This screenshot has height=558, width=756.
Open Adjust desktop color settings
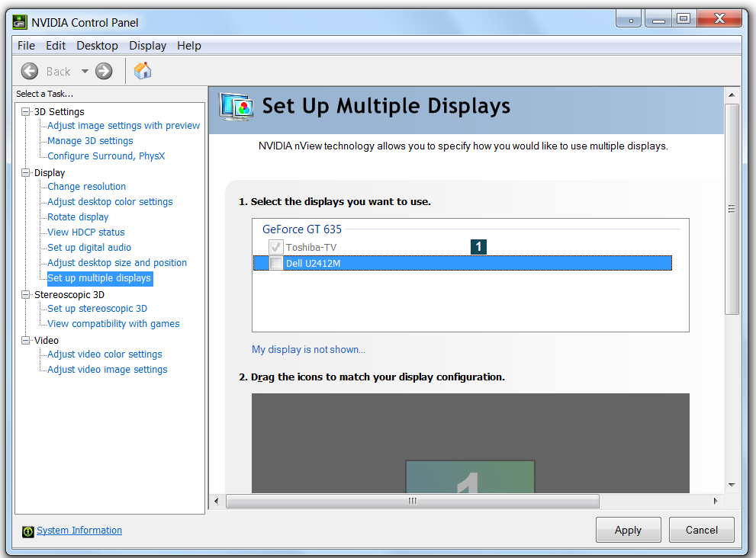(110, 202)
